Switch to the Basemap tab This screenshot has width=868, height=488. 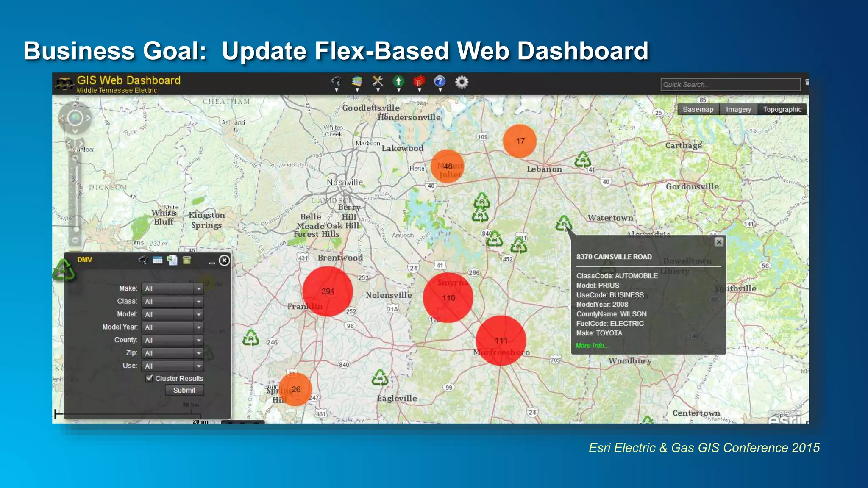[x=698, y=109]
